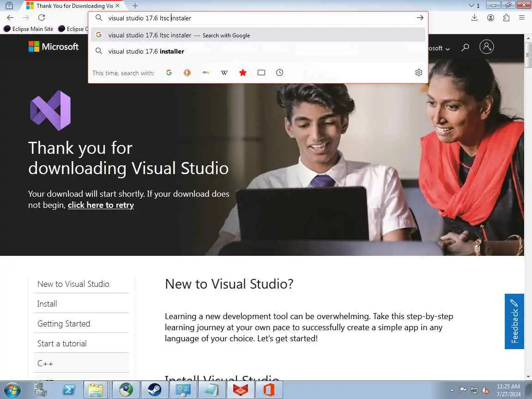
Task: Go back to the previous page
Action: click(10, 18)
